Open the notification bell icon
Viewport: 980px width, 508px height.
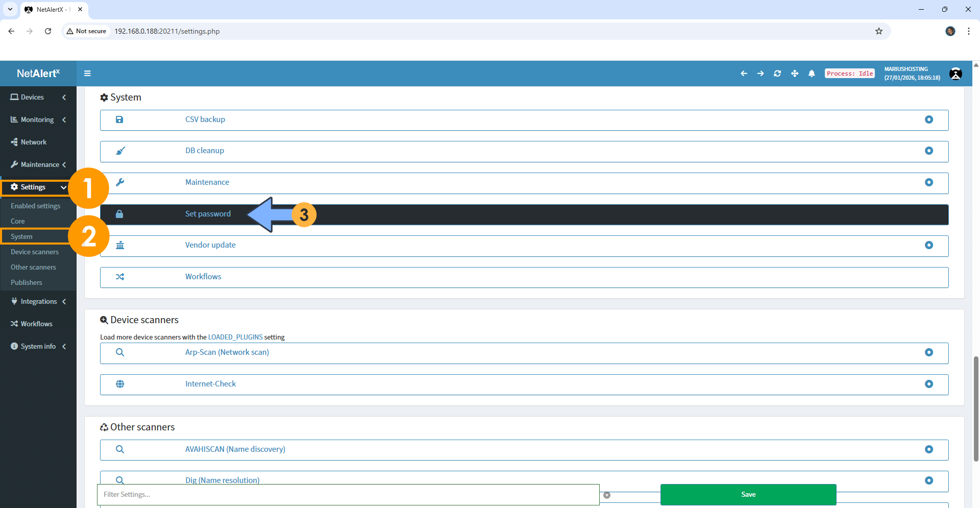click(x=812, y=74)
